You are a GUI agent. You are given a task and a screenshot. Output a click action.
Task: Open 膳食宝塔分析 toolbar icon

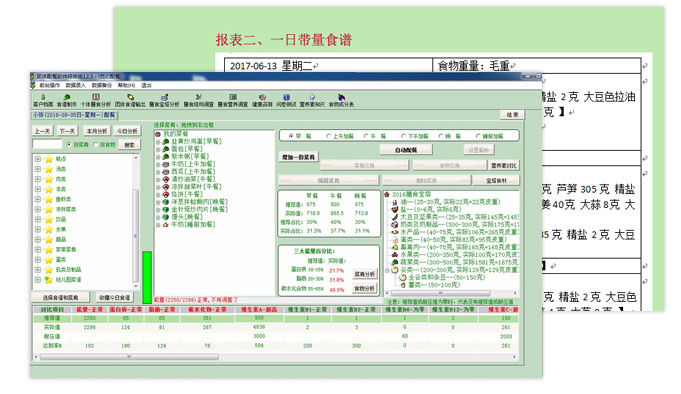164,100
